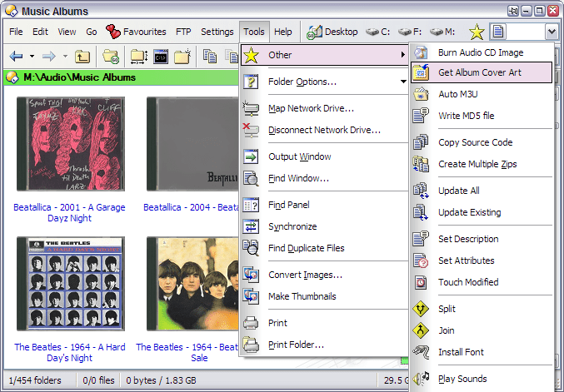
Task: Select Beatallica A Garage Dayz Night thumbnail
Action: point(71,144)
